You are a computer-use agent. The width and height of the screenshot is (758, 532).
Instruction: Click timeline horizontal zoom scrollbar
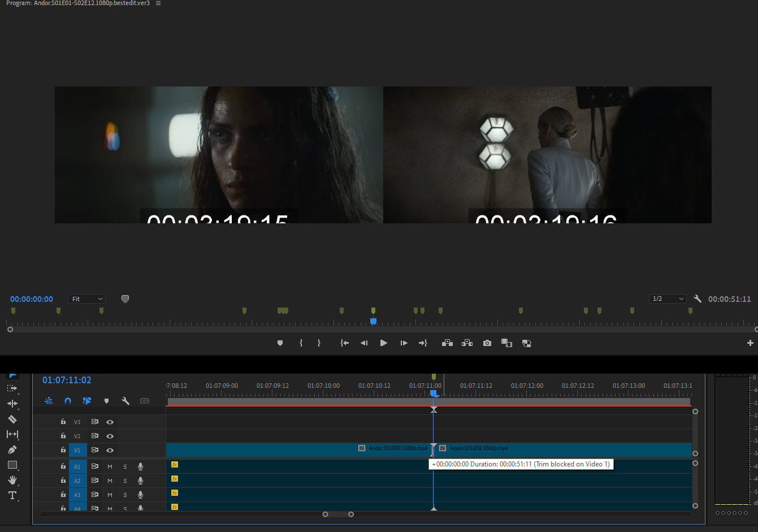[x=338, y=514]
